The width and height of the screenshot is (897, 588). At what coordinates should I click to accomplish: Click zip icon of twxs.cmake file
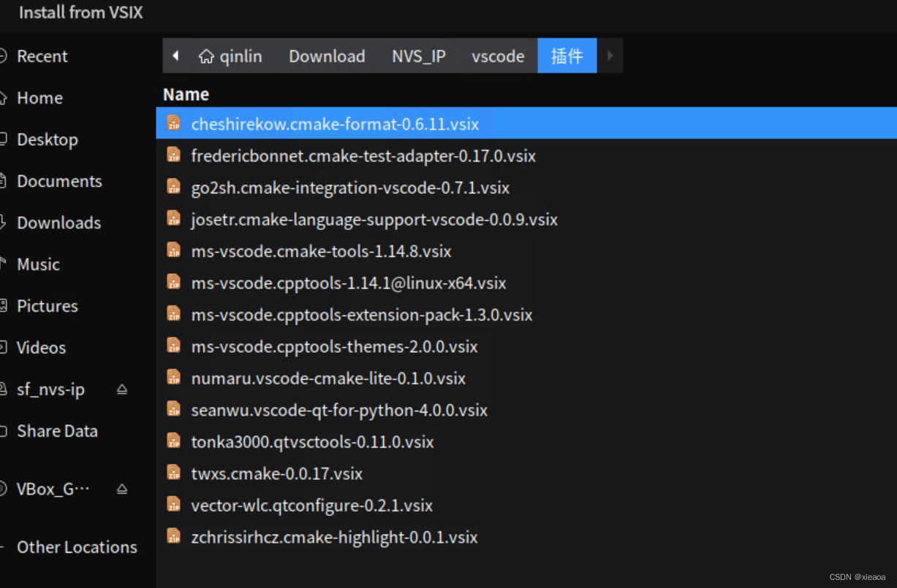coord(173,473)
